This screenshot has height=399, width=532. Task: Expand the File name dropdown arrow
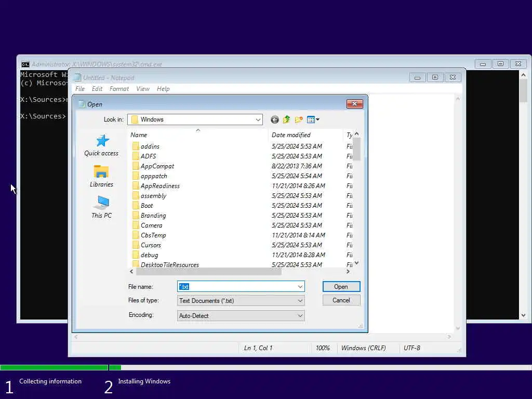300,287
